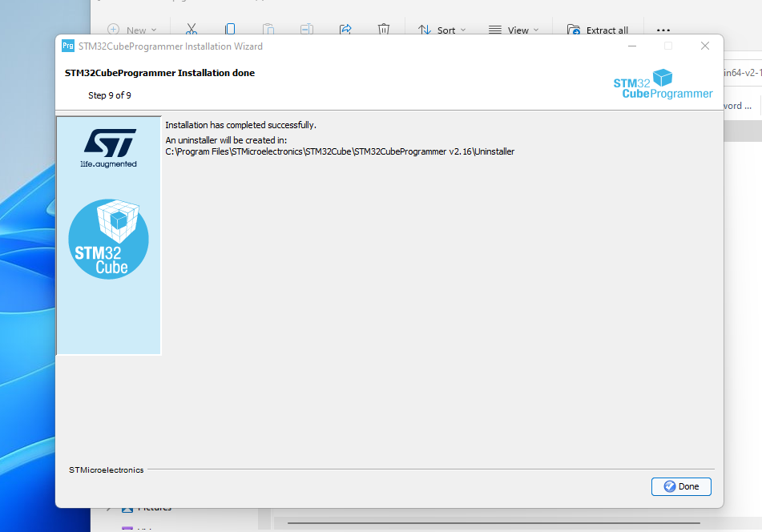Click the Delete trash icon in File Explorer
762x532 pixels.
(384, 29)
